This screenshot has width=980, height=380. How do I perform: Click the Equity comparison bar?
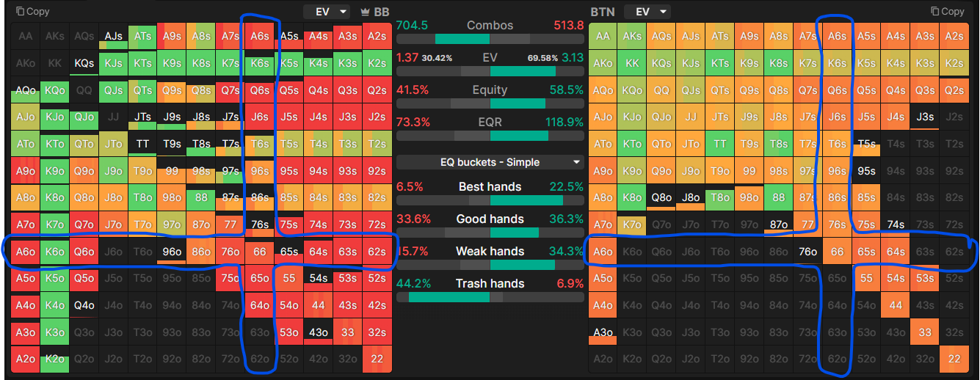tap(490, 103)
